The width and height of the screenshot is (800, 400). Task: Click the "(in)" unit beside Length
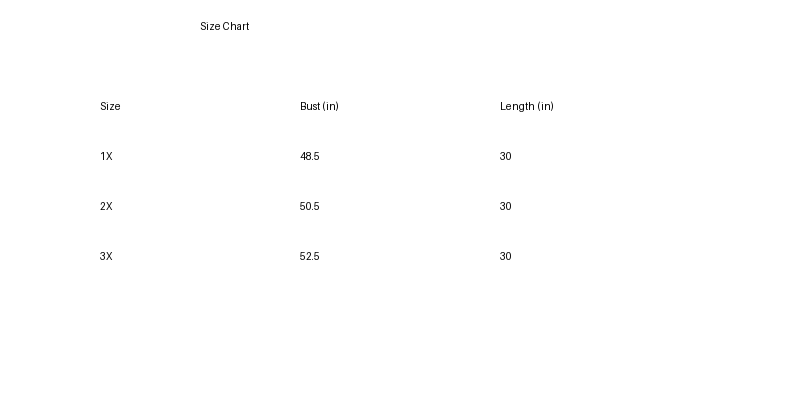pyautogui.click(x=545, y=107)
